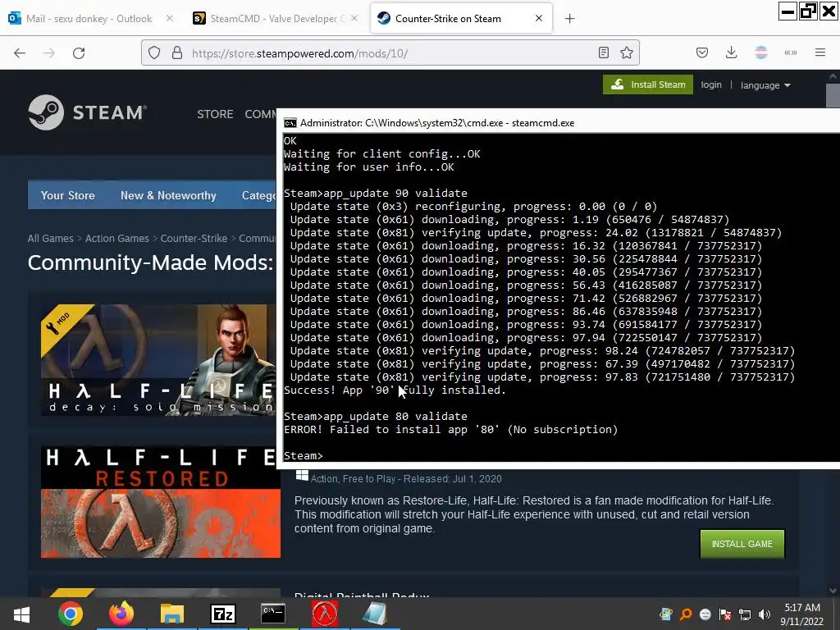Click Action Center flag tray icon
This screenshot has height=630, width=840.
click(x=725, y=614)
